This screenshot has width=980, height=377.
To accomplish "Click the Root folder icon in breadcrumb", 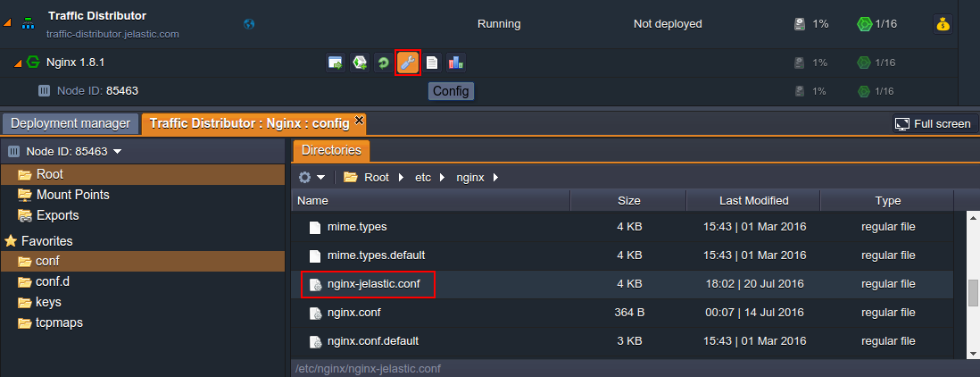I will click(x=350, y=177).
